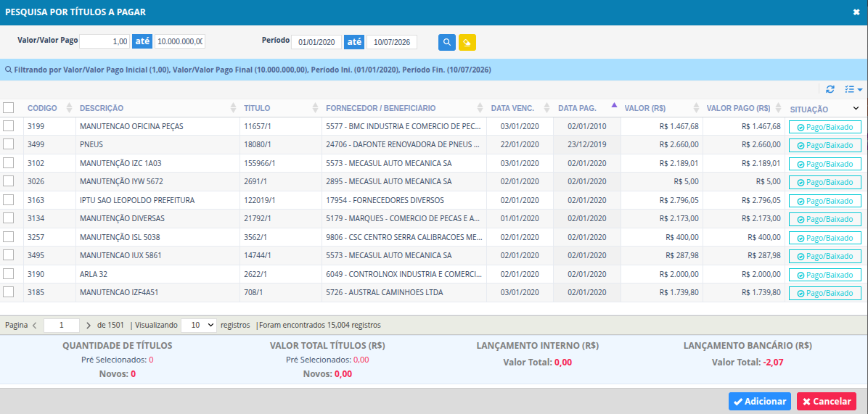Image resolution: width=868 pixels, height=414 pixels.
Task: Click the refresh table icon
Action: tap(830, 89)
